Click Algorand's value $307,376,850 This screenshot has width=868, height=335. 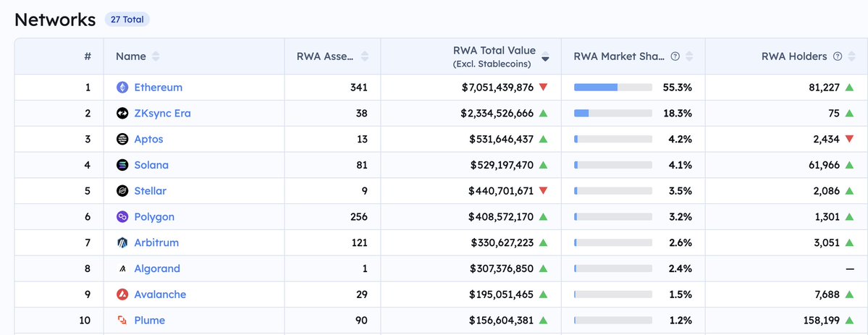click(x=502, y=268)
